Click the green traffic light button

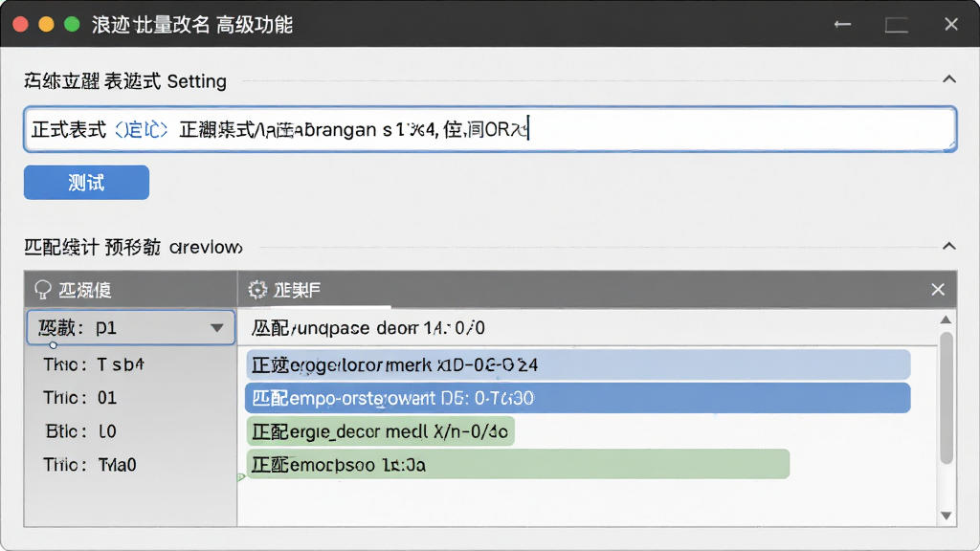tap(72, 24)
